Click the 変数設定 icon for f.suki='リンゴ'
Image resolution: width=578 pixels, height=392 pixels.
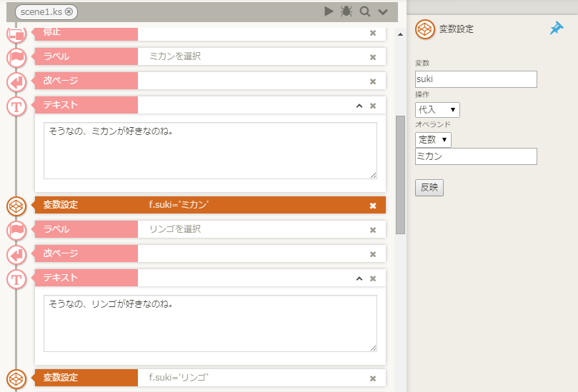point(16,378)
